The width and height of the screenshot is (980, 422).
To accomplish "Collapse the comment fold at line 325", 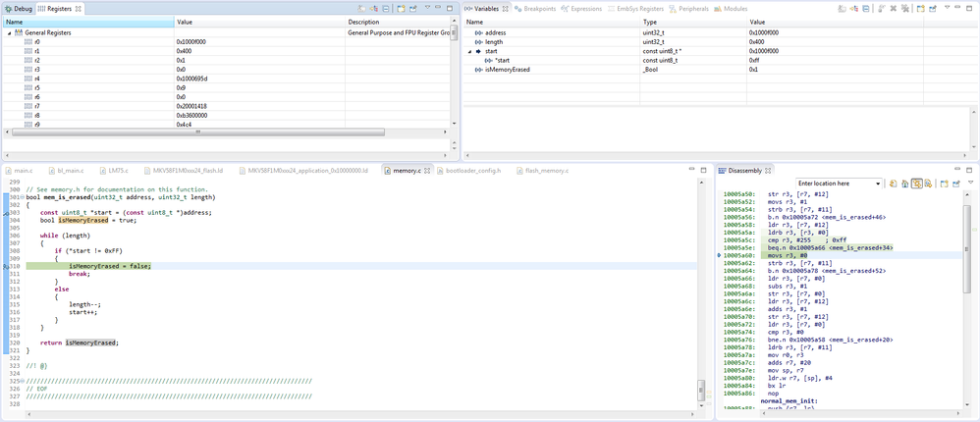I will point(23,381).
